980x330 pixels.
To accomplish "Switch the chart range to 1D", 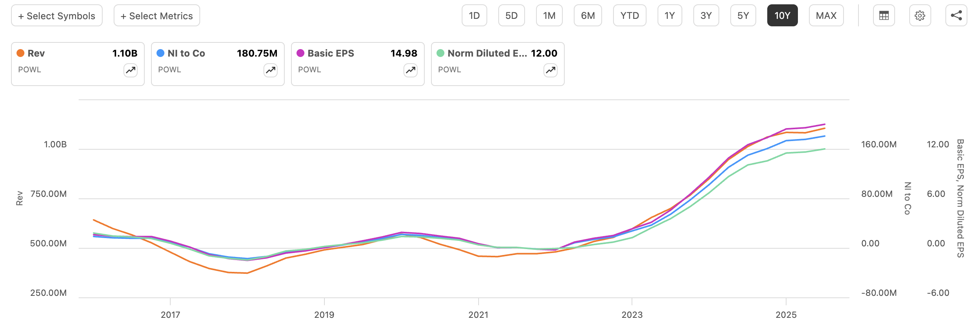I will pos(474,16).
